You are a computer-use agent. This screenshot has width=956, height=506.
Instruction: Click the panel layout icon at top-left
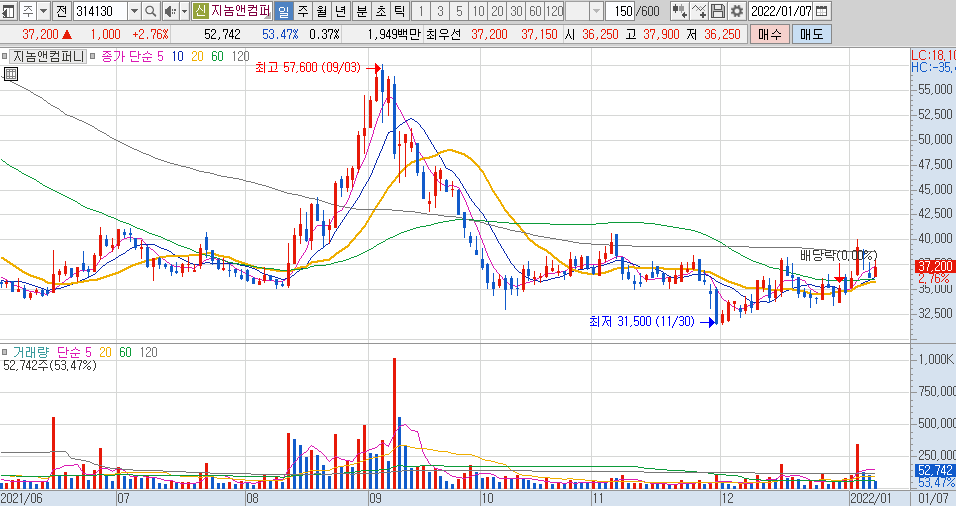[x=9, y=10]
